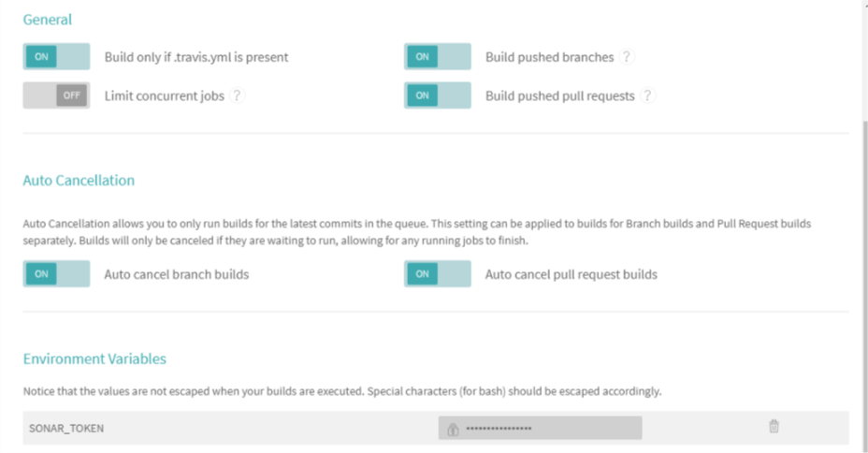Enable the Limit concurrent jobs switch
The width and height of the screenshot is (868, 453).
point(56,95)
